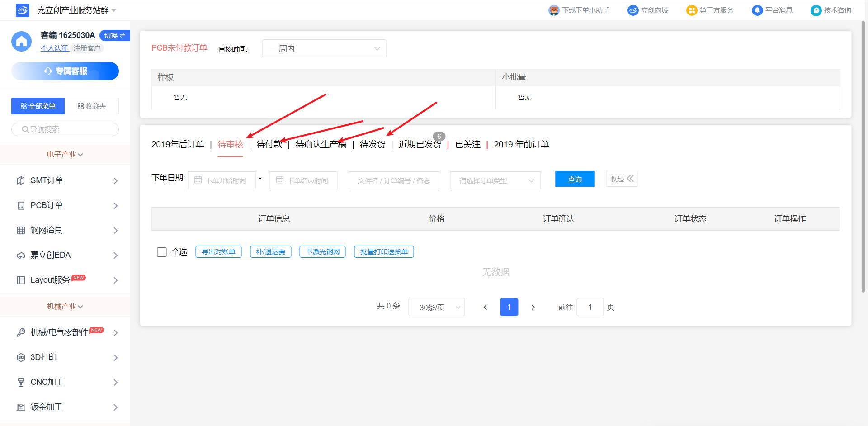The image size is (868, 426).
Task: Expand 嘉立创EDA submenu chevron
Action: coord(116,256)
